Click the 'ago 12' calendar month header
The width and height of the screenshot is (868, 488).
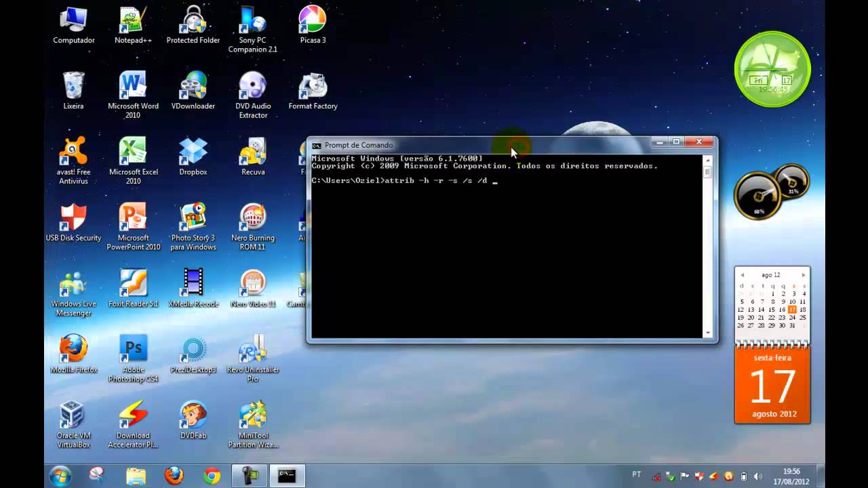tap(771, 275)
